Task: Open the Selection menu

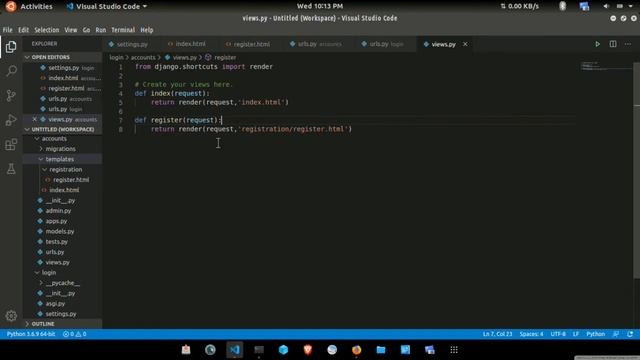Action: (x=47, y=30)
